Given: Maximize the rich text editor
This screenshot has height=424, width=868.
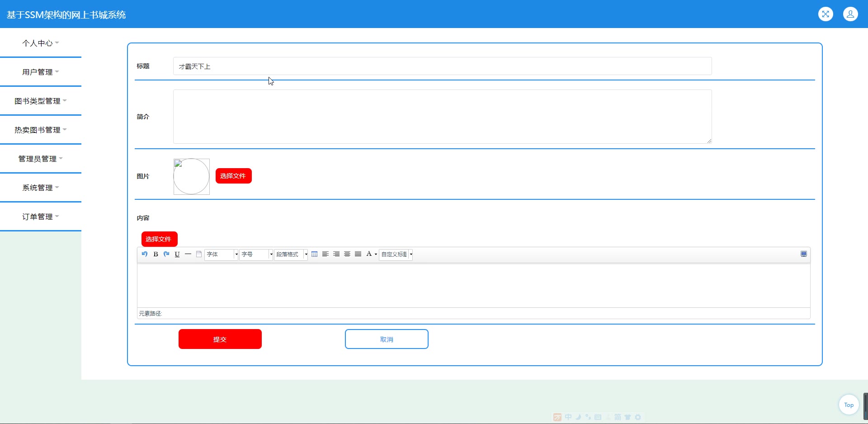Looking at the screenshot, I should point(804,254).
